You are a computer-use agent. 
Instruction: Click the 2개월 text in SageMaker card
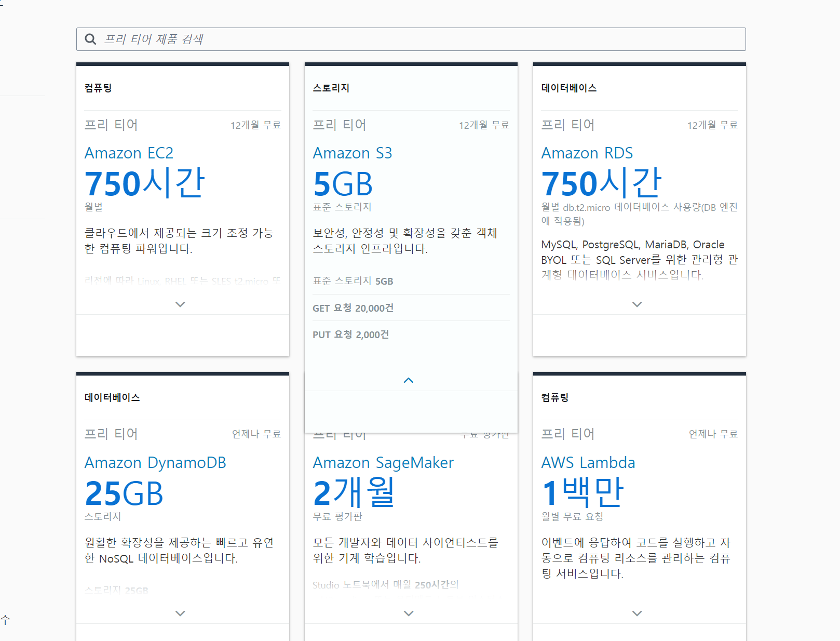(354, 492)
